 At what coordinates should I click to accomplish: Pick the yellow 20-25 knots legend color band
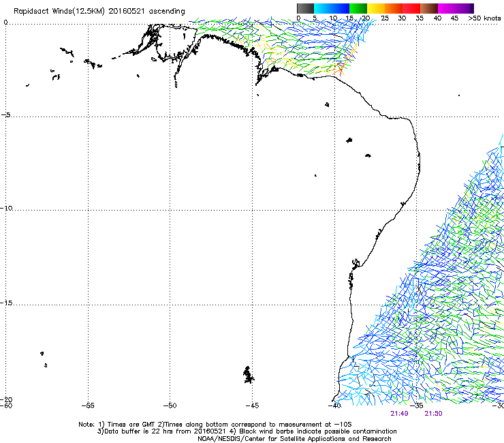pos(376,8)
